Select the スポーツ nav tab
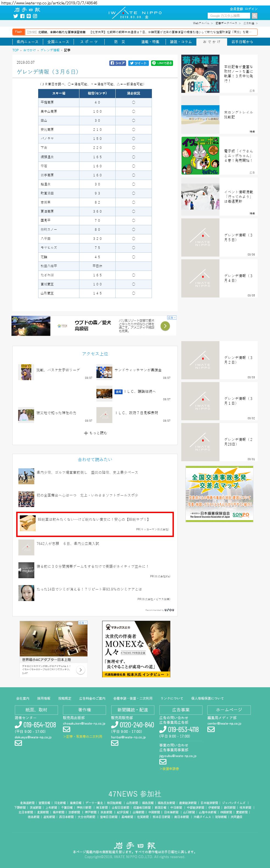Image resolution: width=270 pixels, height=868 pixels. click(x=89, y=42)
